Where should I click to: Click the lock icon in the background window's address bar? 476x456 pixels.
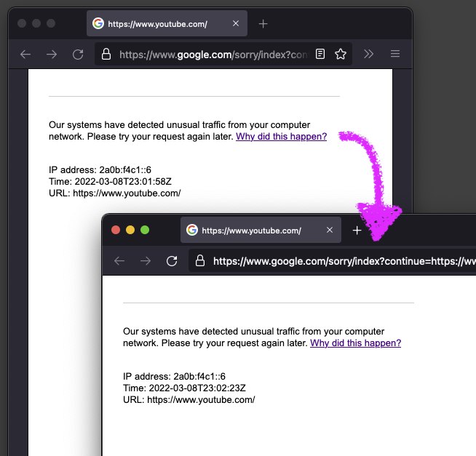click(x=106, y=54)
